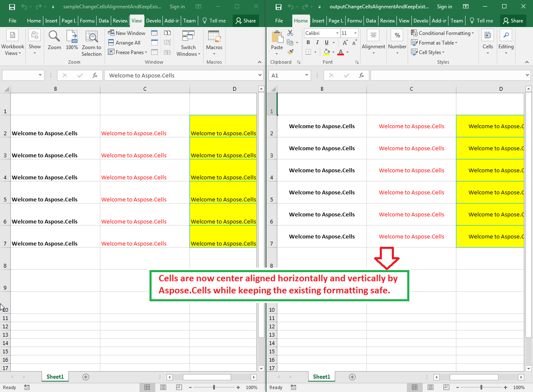Open the Freeze Panes dropdown
The height and width of the screenshot is (392, 533).
pyautogui.click(x=127, y=52)
